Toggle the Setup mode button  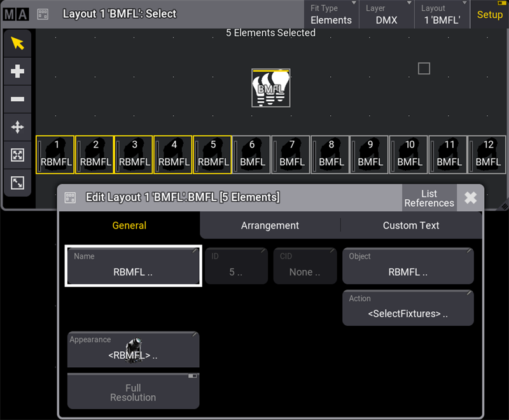pos(489,14)
